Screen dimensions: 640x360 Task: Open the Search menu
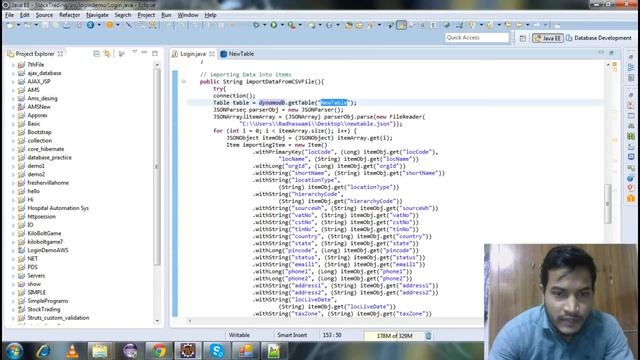[x=123, y=15]
